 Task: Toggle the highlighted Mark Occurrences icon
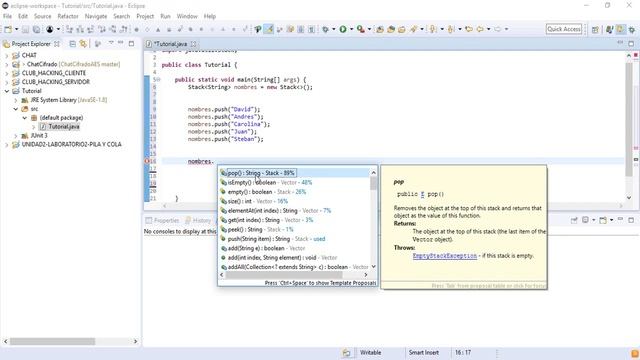click(269, 29)
